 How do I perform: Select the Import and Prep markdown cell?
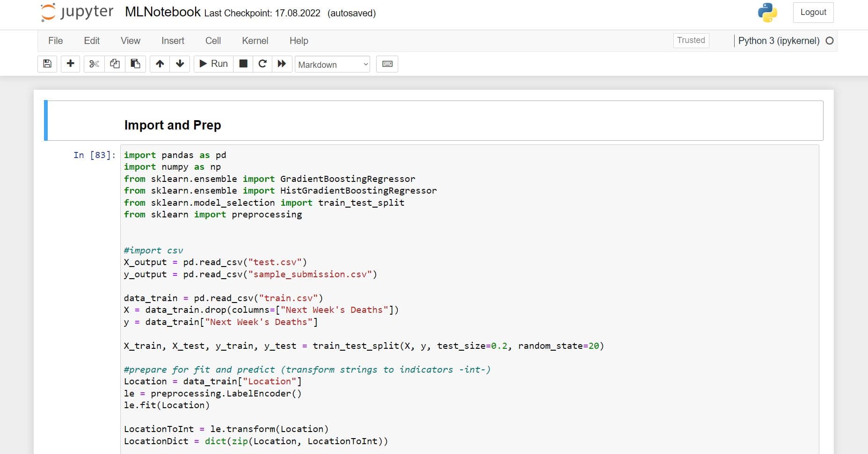[x=434, y=121]
